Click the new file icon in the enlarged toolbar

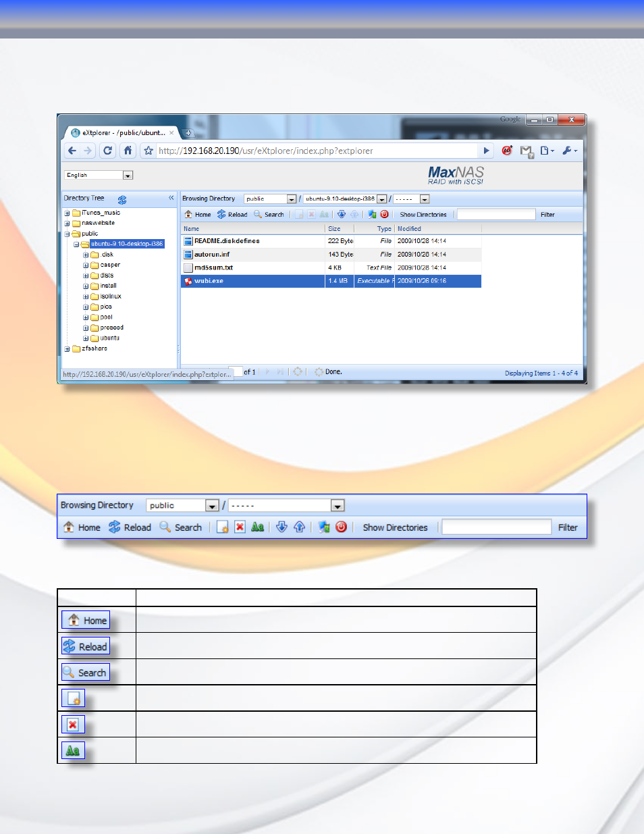pyautogui.click(x=222, y=527)
